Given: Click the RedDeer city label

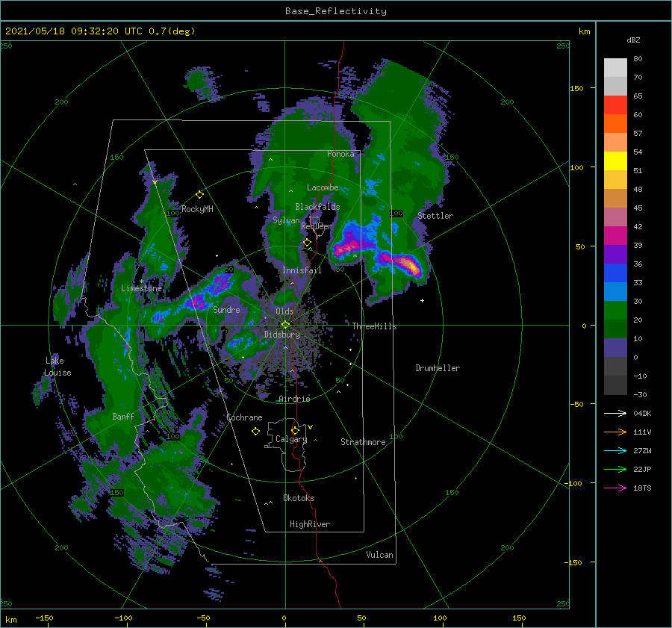Looking at the screenshot, I should pos(317,226).
